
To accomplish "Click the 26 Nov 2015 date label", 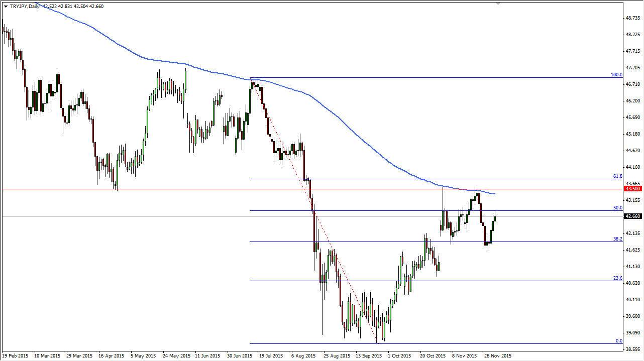I will 497,356.
